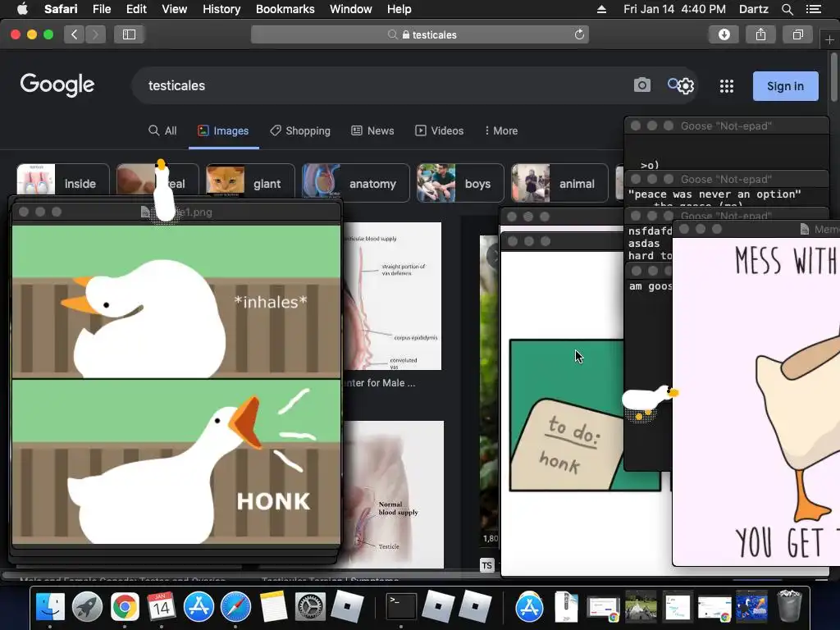Click the 'Normal blood supply' image result
This screenshot has width=840, height=630.
393,494
